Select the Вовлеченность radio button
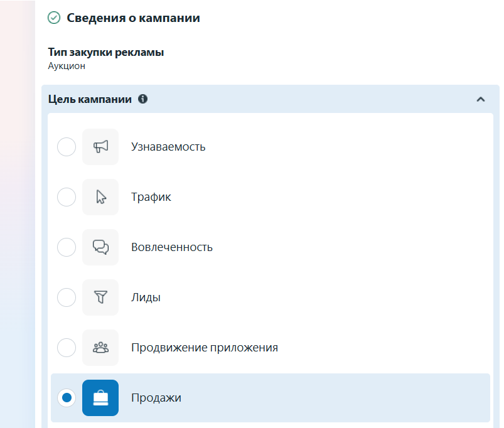The image size is (504, 428). click(x=67, y=247)
